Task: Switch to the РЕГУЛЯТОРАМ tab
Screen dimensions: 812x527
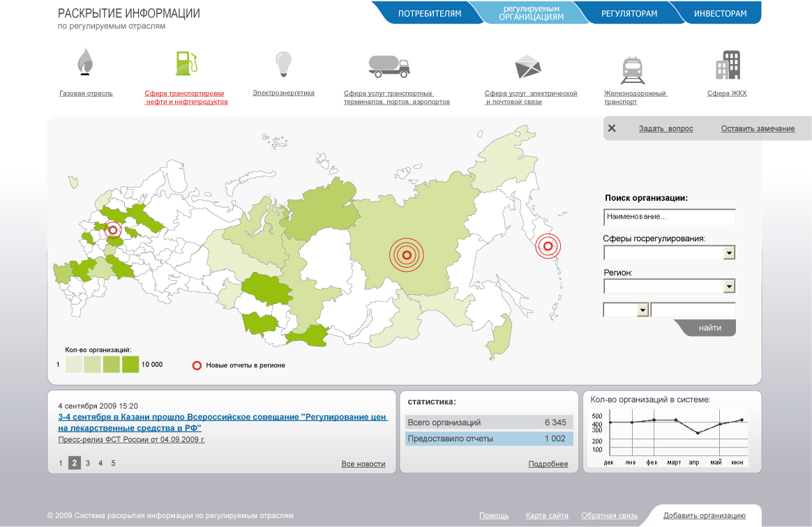Action: (x=629, y=13)
